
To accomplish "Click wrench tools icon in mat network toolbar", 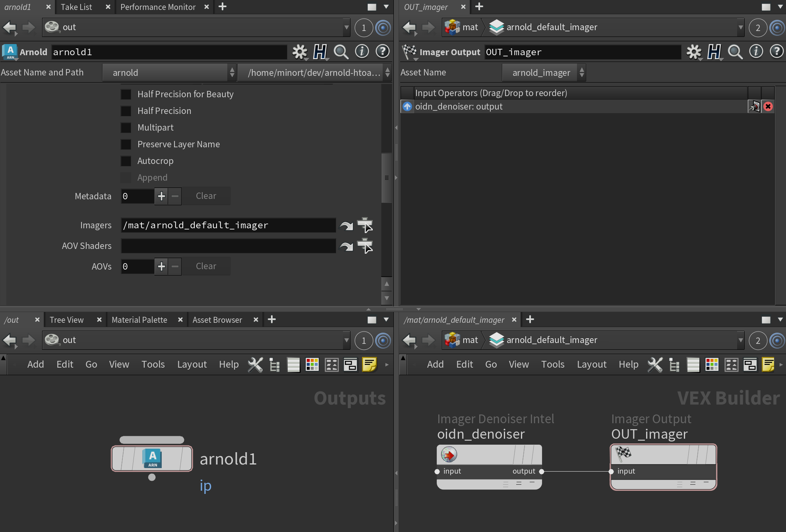I will pyautogui.click(x=654, y=364).
